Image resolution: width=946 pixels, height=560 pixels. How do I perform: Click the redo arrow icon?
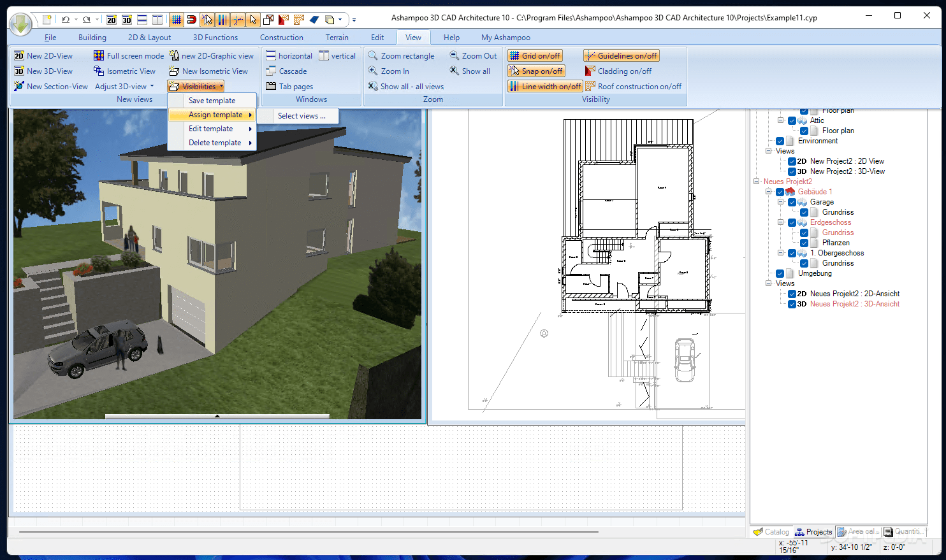pos(87,20)
